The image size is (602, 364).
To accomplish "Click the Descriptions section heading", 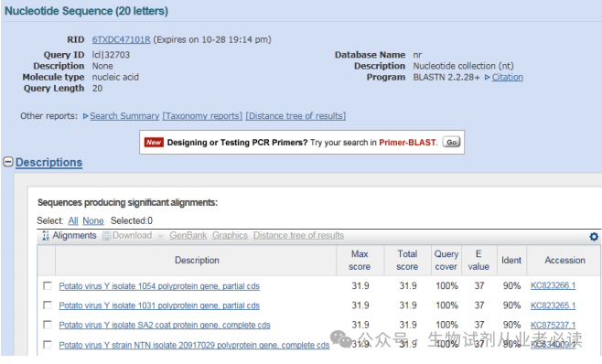I will (x=48, y=163).
